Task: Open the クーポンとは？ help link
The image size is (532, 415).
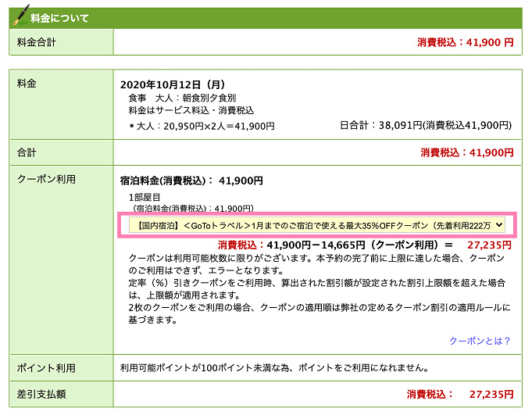Action: tap(480, 341)
